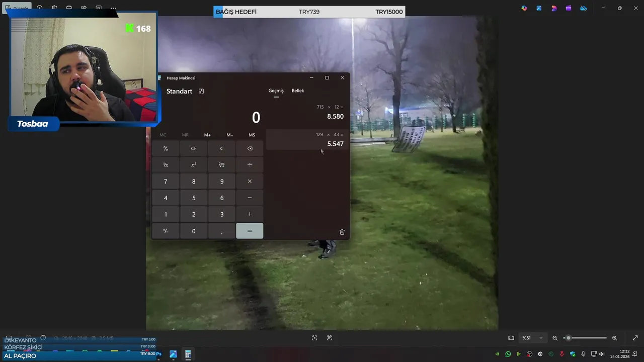Image resolution: width=644 pixels, height=362 pixels.
Task: Switch to the Bellek memory tab
Action: point(298,90)
